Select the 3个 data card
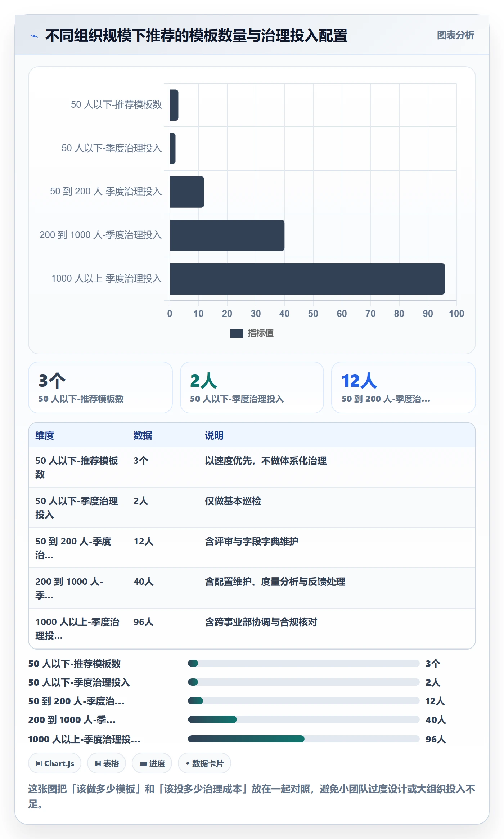Image resolution: width=504 pixels, height=839 pixels. pyautogui.click(x=100, y=387)
